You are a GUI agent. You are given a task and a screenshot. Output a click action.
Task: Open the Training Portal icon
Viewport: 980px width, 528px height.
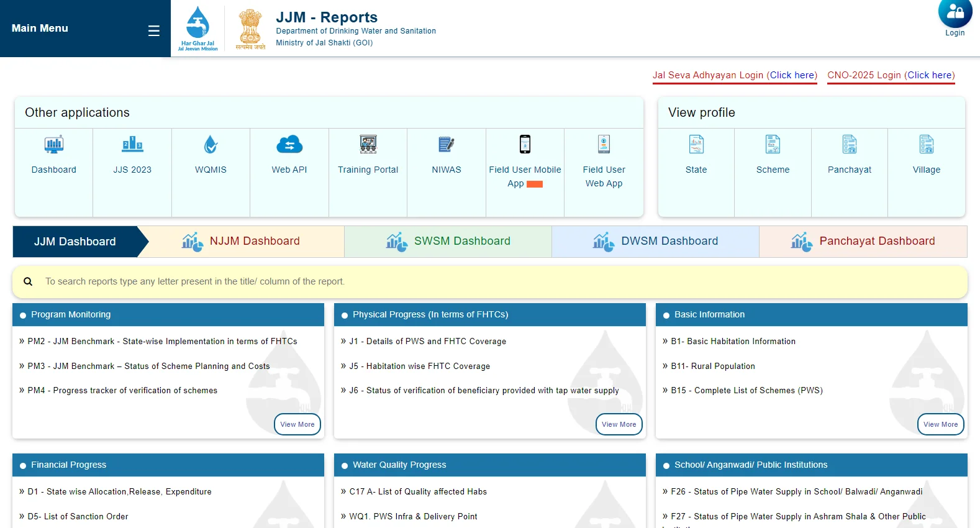pos(368,144)
